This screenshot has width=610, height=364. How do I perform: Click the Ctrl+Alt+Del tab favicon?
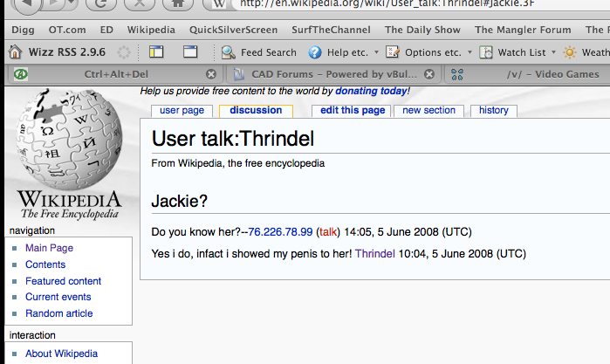coord(21,74)
